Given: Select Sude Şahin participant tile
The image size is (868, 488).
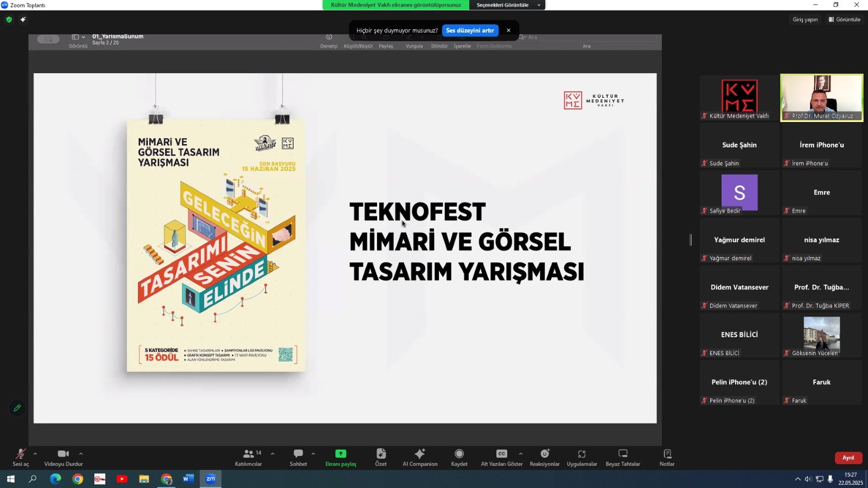Looking at the screenshot, I should 739,145.
